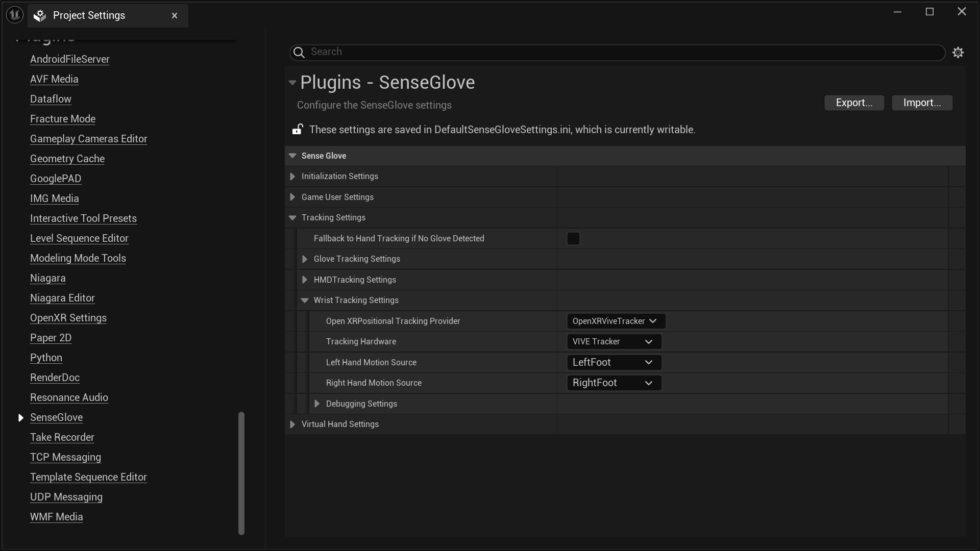The width and height of the screenshot is (980, 551).
Task: Open the Right Hand Motion Source dropdown
Action: [x=614, y=383]
